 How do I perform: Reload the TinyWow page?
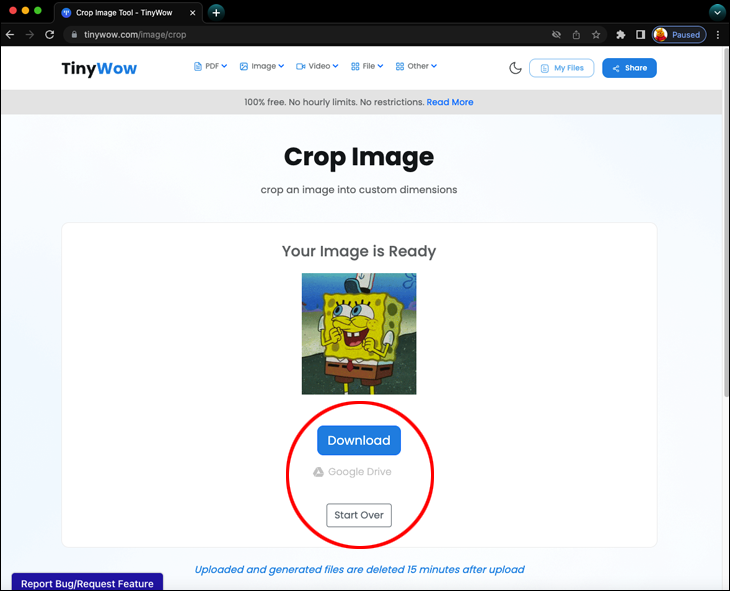coord(50,34)
